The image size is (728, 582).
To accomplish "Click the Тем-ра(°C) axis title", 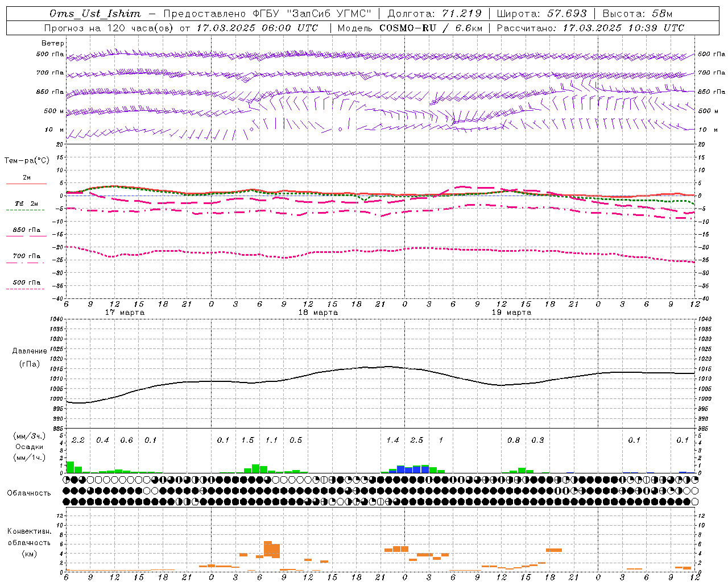I will pyautogui.click(x=27, y=161).
